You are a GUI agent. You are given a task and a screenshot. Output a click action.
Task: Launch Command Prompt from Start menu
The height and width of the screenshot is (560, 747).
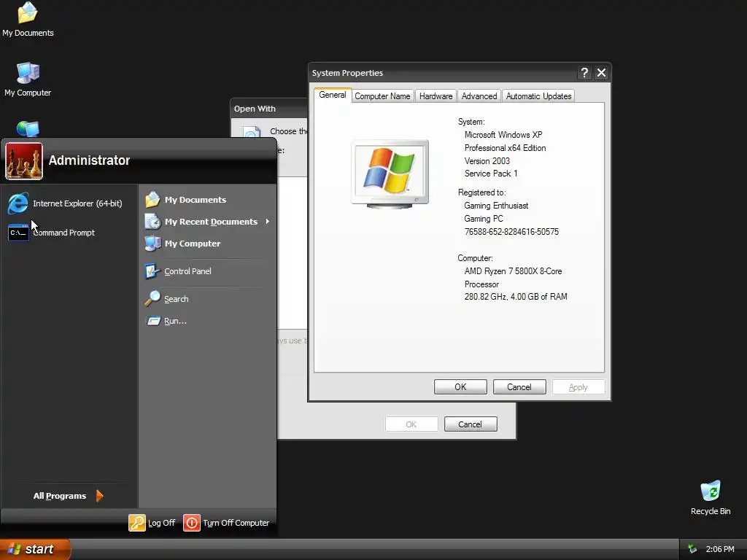click(x=52, y=233)
